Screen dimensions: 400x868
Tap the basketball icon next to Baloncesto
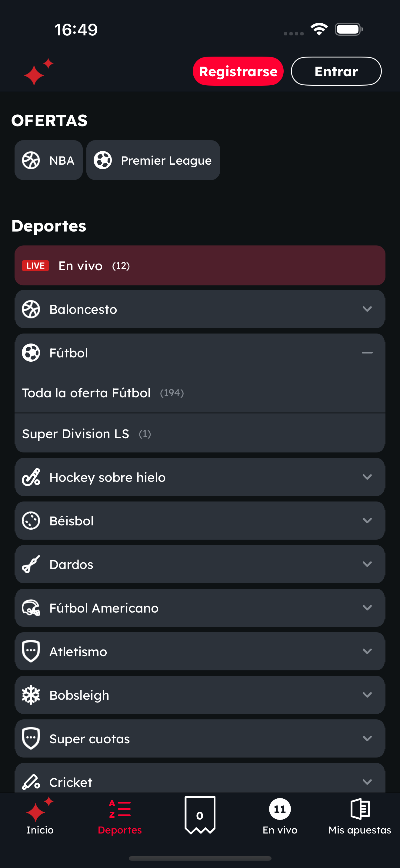click(31, 309)
